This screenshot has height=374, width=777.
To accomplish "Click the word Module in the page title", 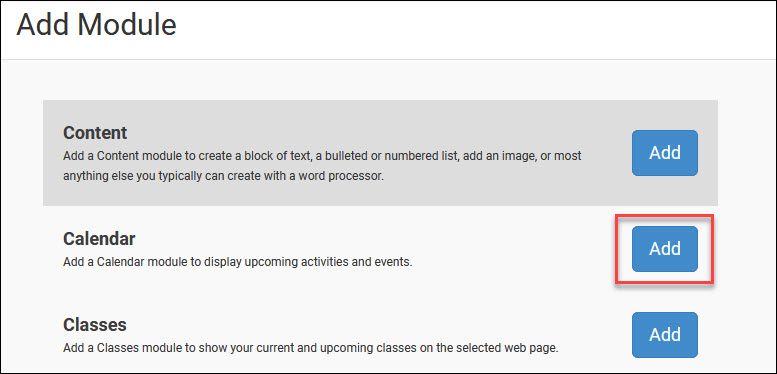I will click(x=126, y=25).
